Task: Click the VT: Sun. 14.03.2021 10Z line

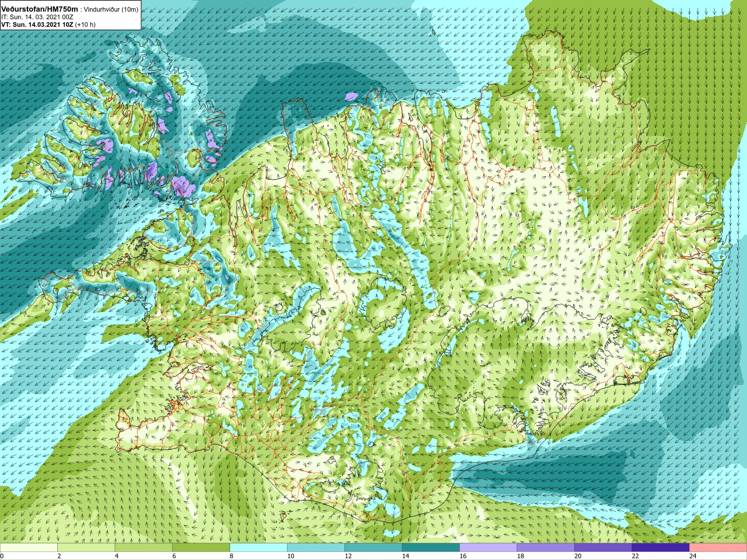Action: (x=48, y=24)
